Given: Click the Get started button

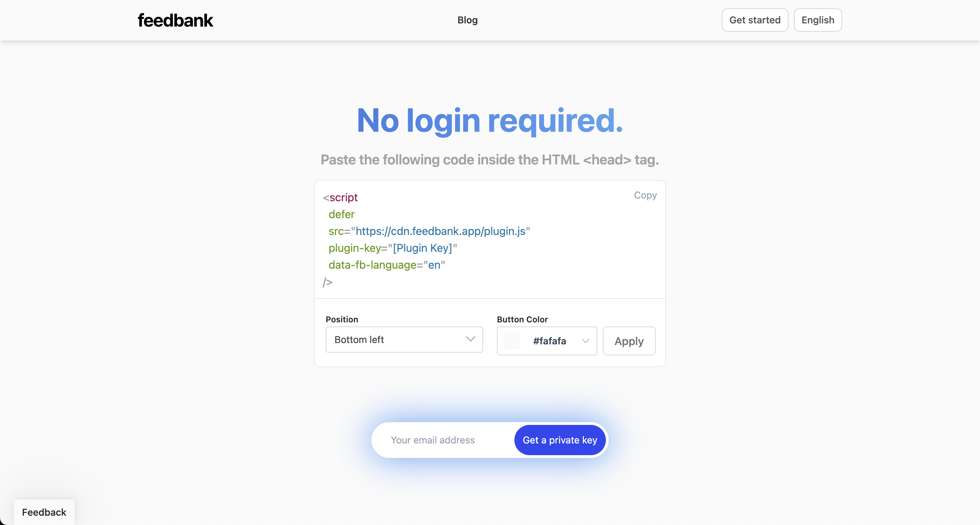Looking at the screenshot, I should 755,20.
